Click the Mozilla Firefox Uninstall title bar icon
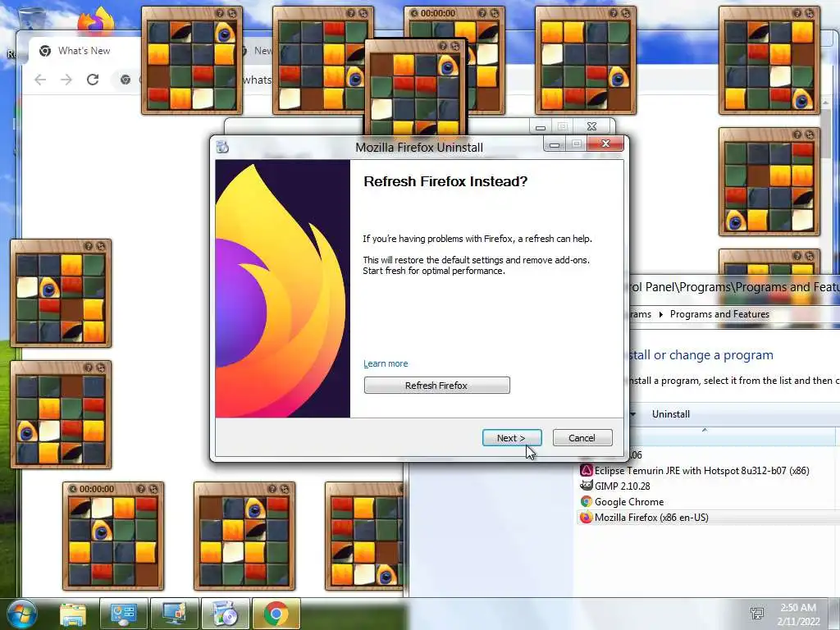Image resolution: width=840 pixels, height=630 pixels. 222,146
